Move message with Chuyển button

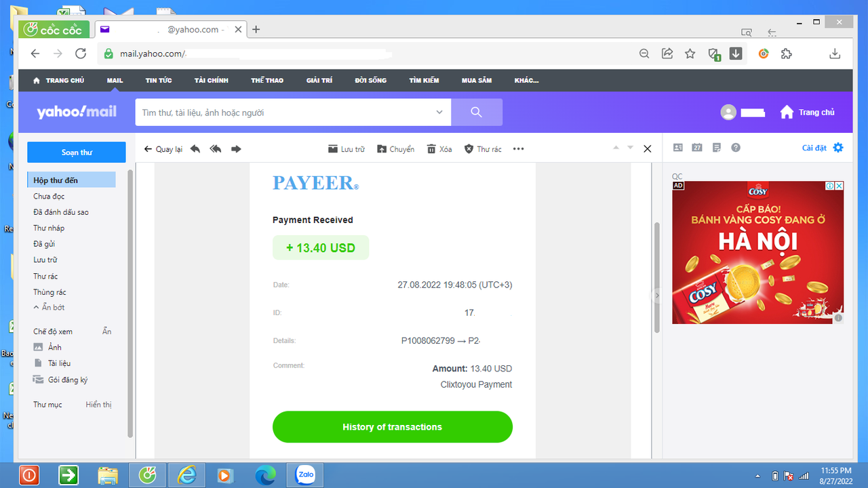(x=395, y=149)
